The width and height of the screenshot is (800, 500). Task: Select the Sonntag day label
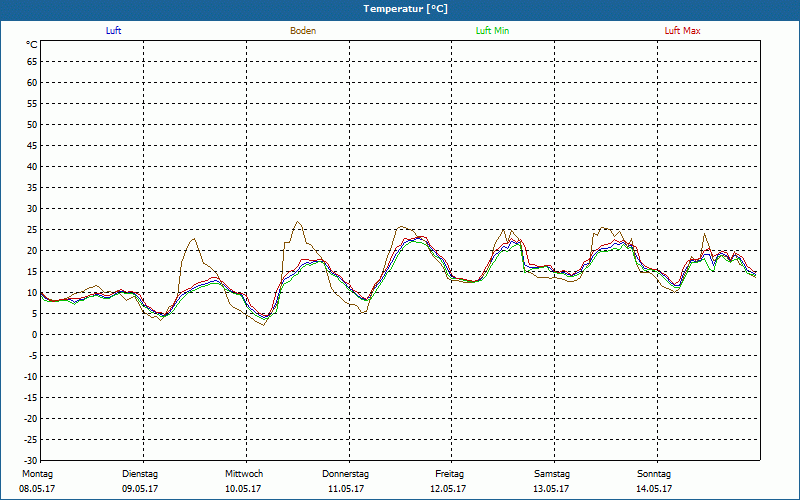tap(654, 474)
